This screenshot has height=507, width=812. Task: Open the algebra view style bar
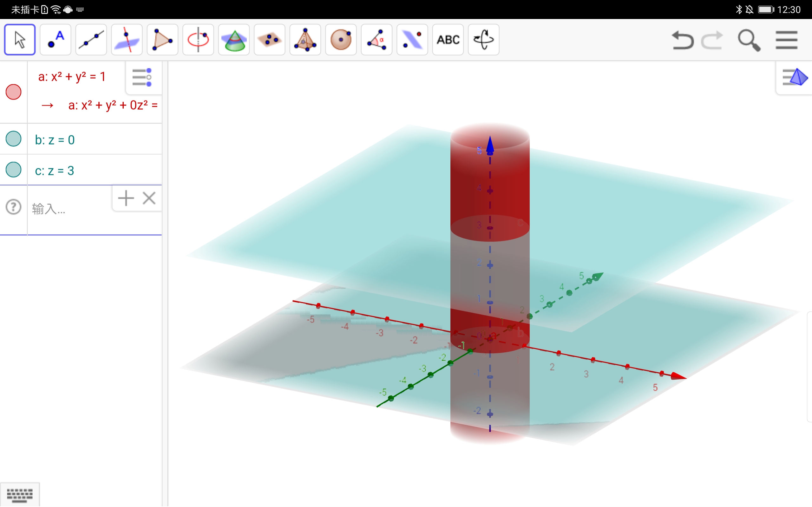(142, 77)
